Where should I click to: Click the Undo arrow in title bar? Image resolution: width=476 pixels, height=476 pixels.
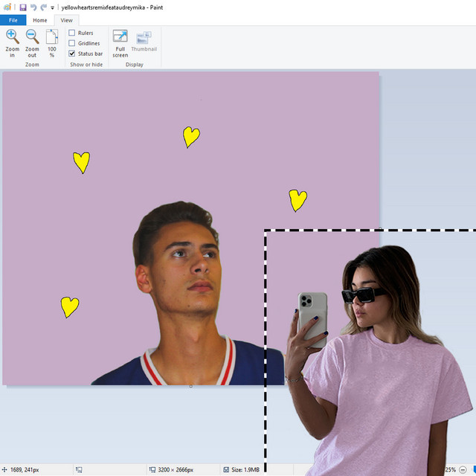tap(33, 7)
